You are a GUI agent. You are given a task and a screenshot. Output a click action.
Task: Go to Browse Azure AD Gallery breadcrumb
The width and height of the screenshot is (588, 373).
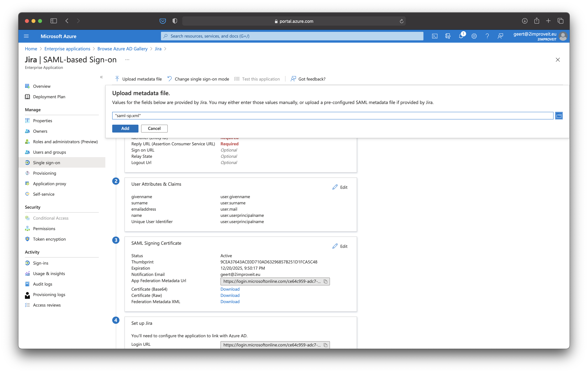pos(123,49)
